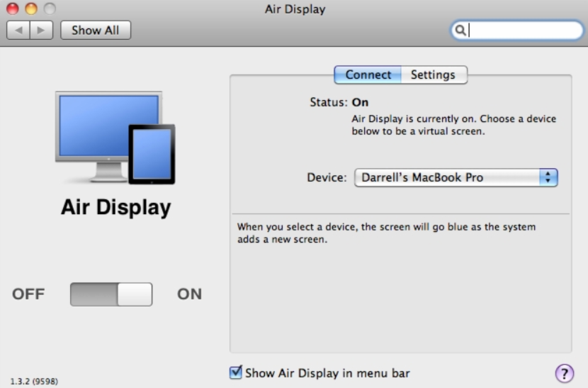Click the Show All button
The width and height of the screenshot is (588, 388).
96,30
